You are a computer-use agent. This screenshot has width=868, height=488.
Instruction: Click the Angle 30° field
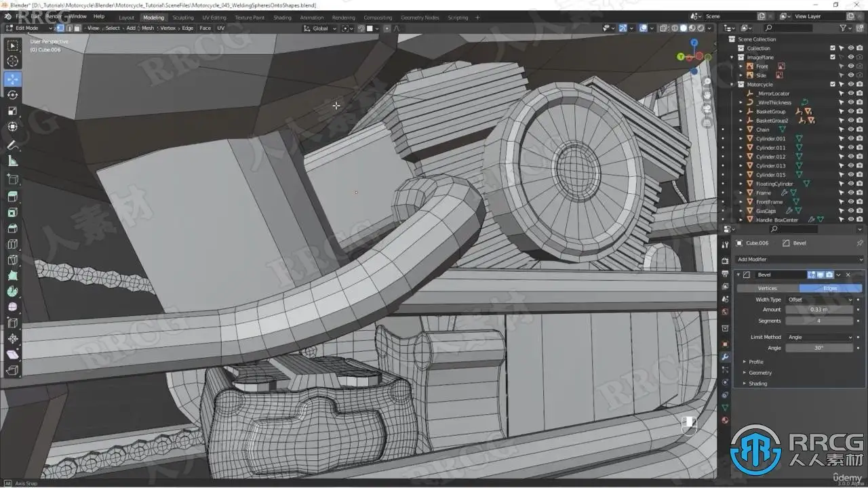point(818,348)
